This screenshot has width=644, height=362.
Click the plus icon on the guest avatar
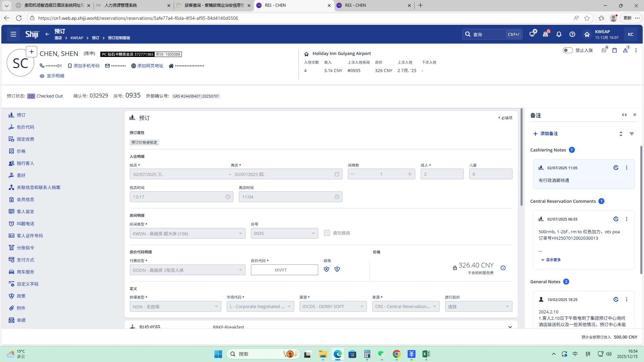tap(31, 52)
